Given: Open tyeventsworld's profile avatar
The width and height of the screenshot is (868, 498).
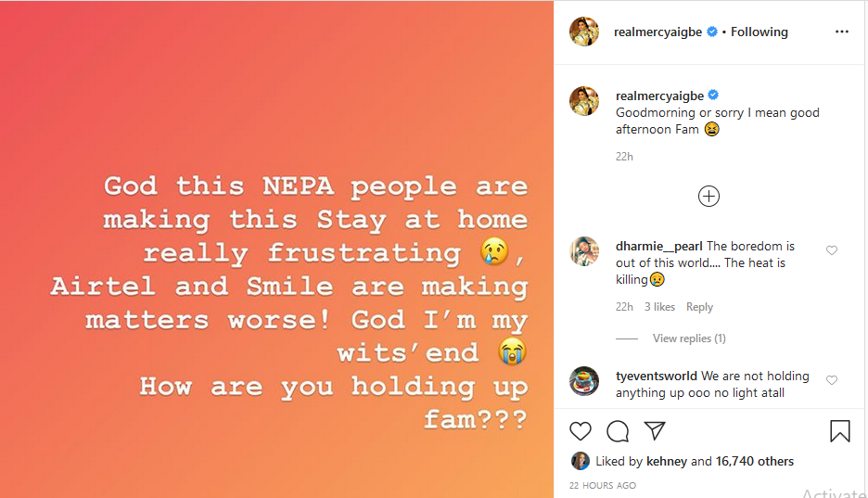Looking at the screenshot, I should click(x=584, y=382).
